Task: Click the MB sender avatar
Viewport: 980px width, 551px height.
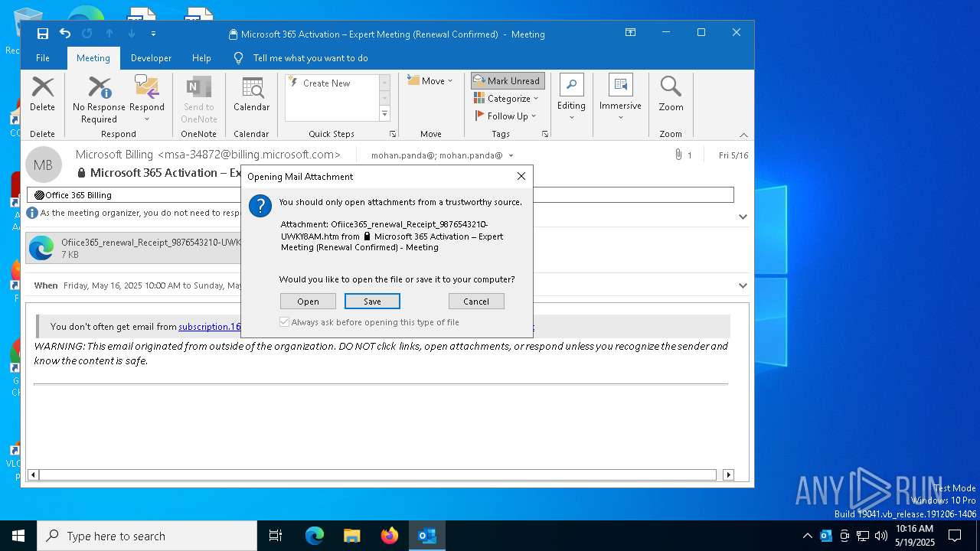Action: coord(44,165)
